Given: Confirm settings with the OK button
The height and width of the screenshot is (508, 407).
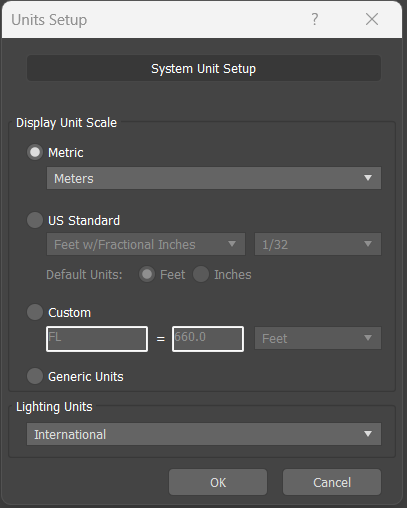Looking at the screenshot, I should 218,482.
